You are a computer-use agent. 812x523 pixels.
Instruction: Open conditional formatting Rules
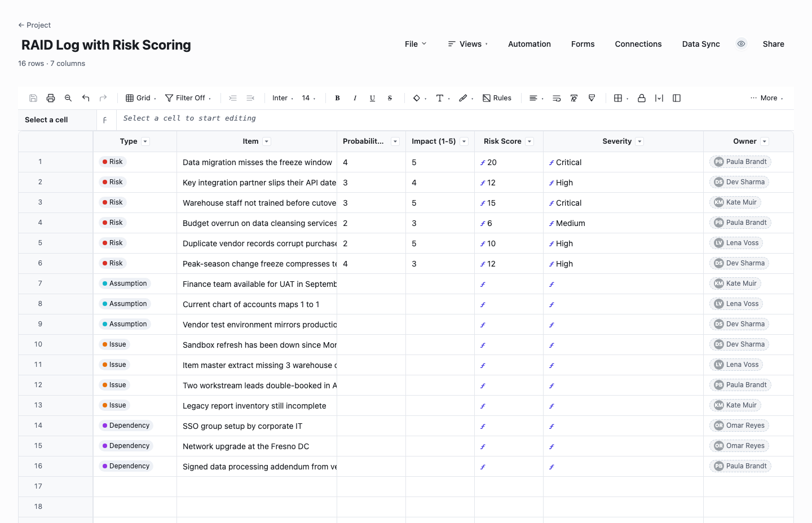pos(497,98)
